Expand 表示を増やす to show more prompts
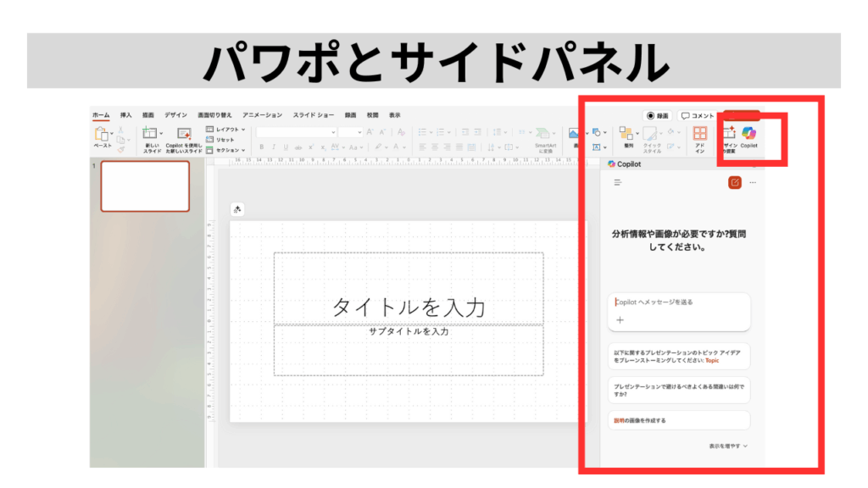The width and height of the screenshot is (868, 488). click(x=728, y=446)
